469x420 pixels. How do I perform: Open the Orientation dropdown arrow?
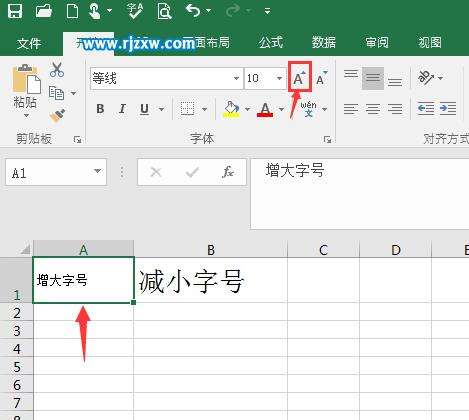(x=440, y=78)
